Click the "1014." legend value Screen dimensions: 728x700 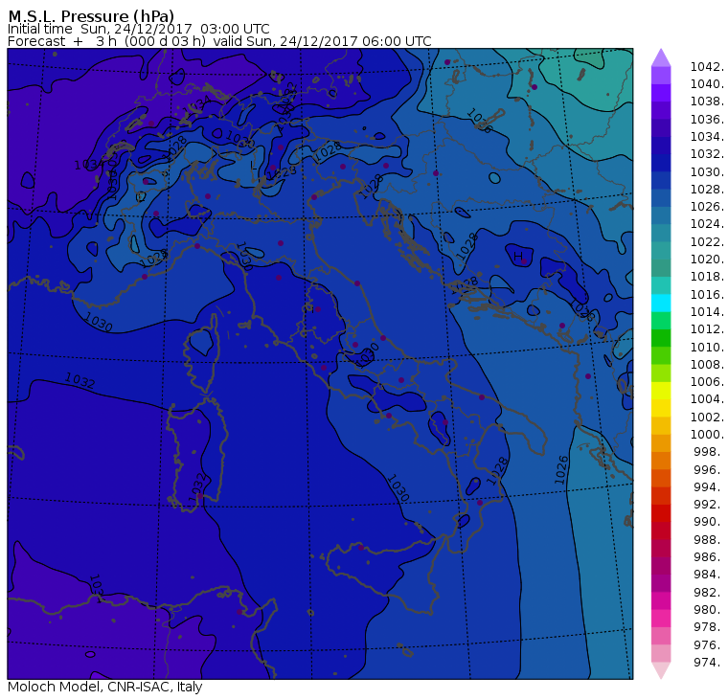[707, 312]
